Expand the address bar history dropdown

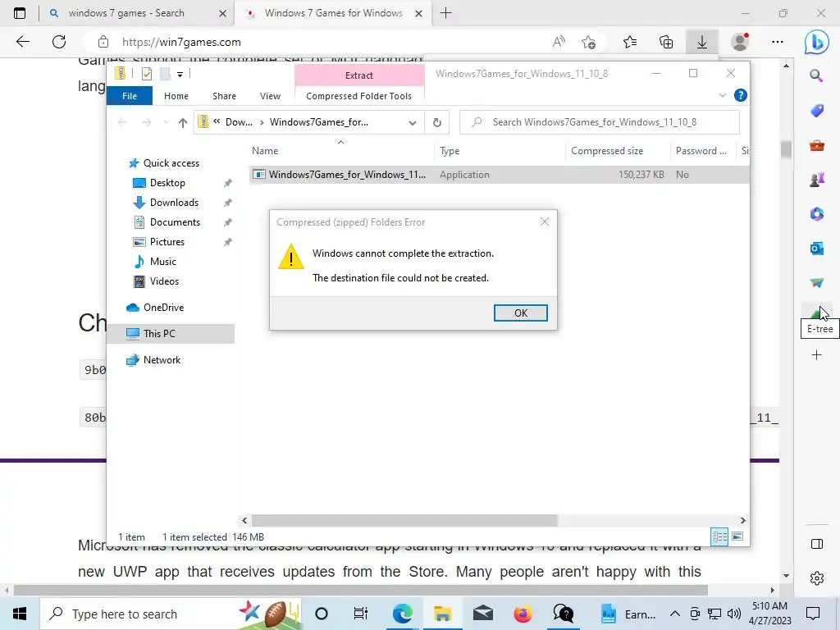point(412,123)
